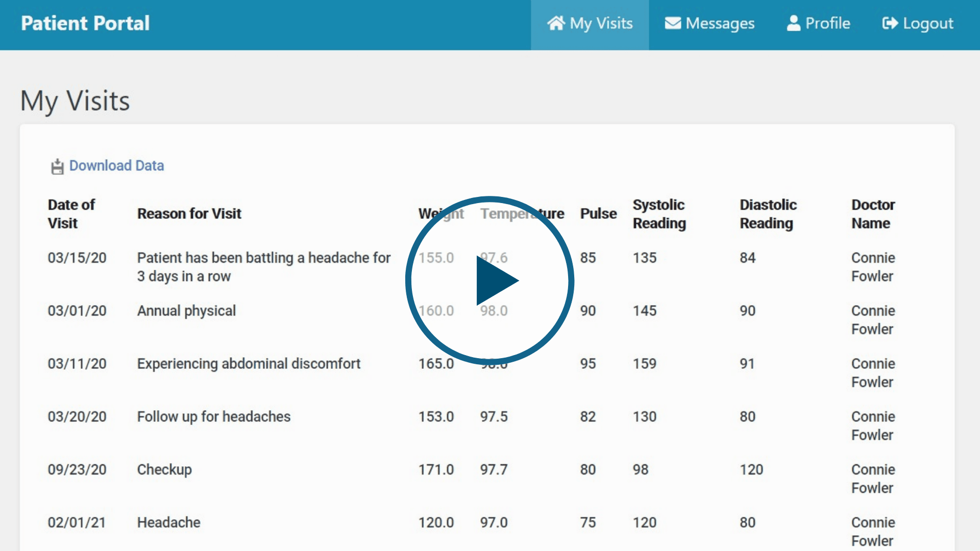Select the 09/23/20 Checkup visit row
The image size is (980, 551).
pos(164,469)
